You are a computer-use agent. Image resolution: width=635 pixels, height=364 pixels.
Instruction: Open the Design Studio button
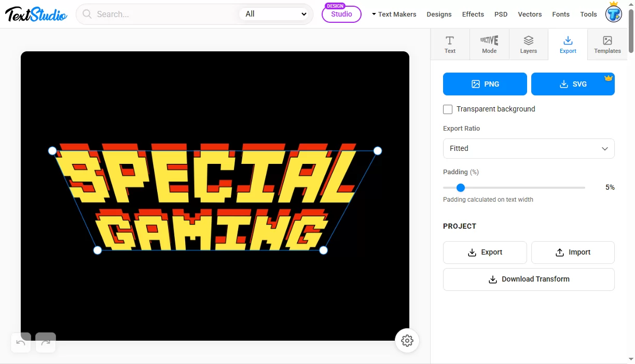coord(341,14)
